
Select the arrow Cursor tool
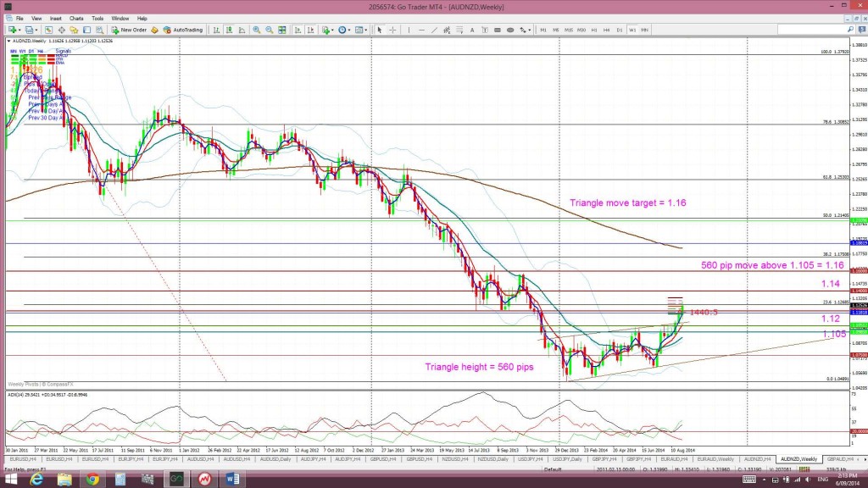[380, 30]
